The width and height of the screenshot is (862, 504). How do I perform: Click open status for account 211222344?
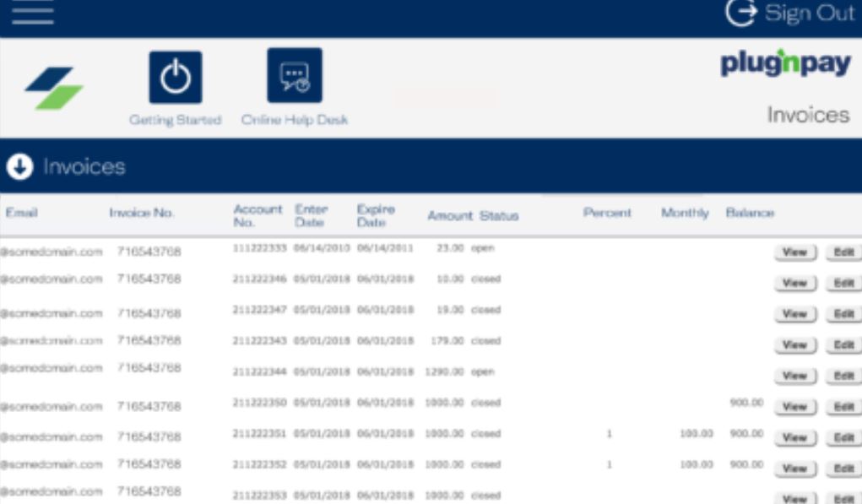point(483,371)
